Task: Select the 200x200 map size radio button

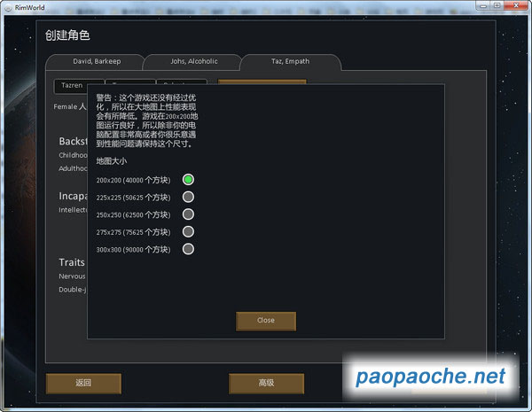Action: pyautogui.click(x=188, y=179)
